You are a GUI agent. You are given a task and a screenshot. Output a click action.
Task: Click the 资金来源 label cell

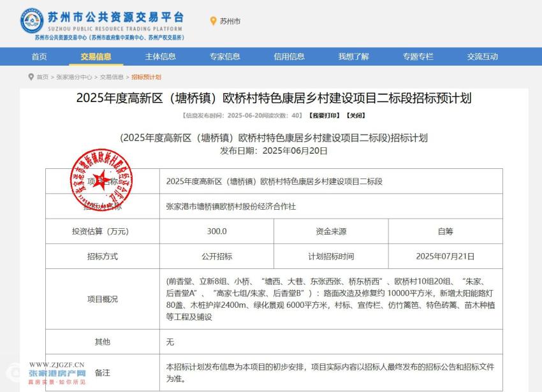coord(331,231)
